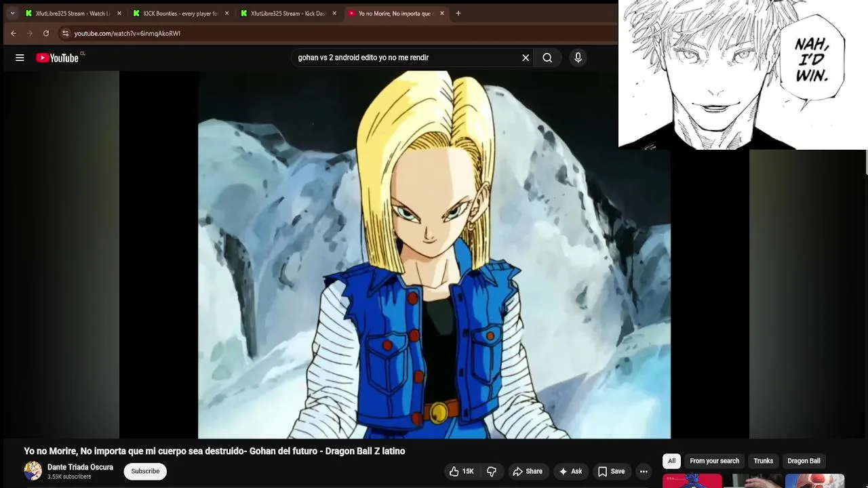The image size is (868, 488).
Task: Select the From your search chip
Action: pyautogui.click(x=714, y=461)
